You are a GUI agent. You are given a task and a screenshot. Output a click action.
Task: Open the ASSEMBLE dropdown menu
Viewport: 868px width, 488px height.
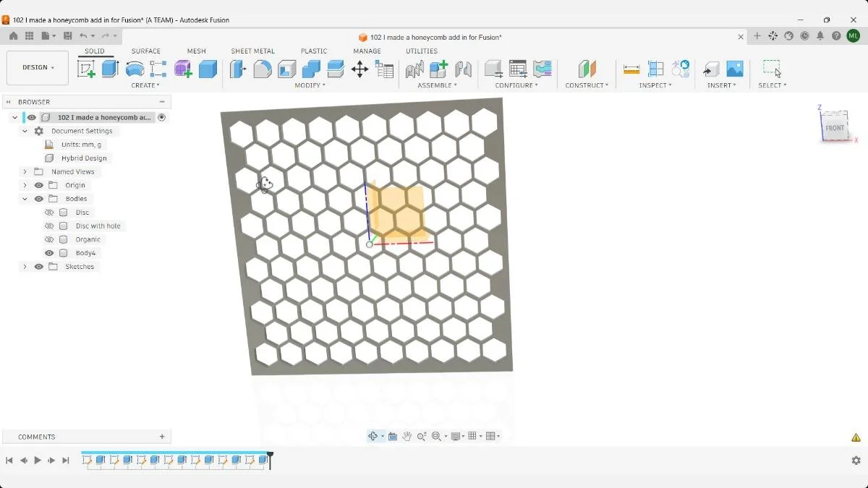438,85
